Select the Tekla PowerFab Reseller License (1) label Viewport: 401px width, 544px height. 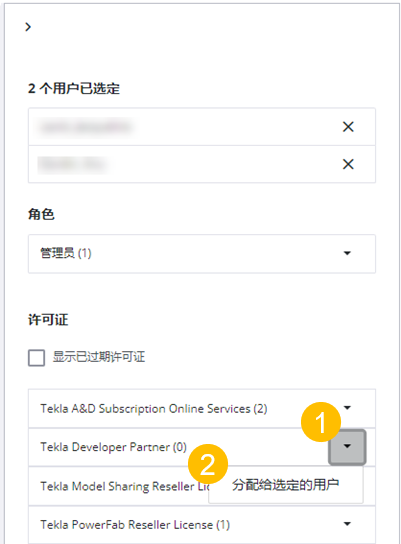pyautogui.click(x=135, y=525)
